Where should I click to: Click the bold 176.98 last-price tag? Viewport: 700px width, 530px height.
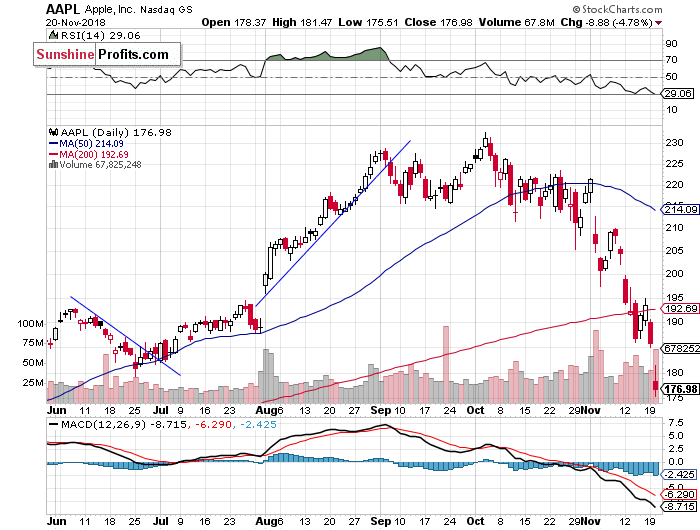(680, 389)
